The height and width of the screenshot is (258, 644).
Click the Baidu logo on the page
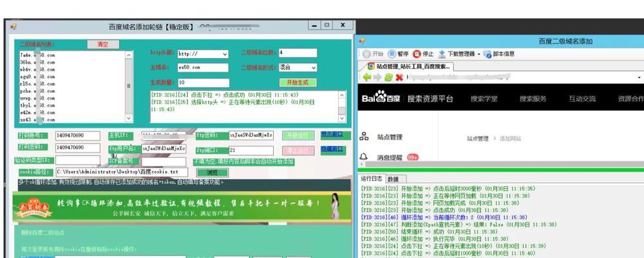381,98
